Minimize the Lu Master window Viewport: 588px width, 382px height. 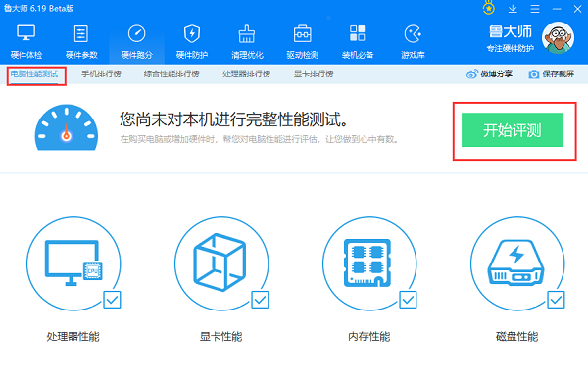pyautogui.click(x=557, y=9)
